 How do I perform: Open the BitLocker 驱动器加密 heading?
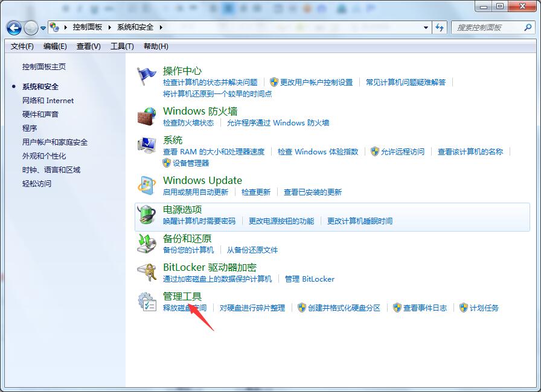click(x=210, y=267)
